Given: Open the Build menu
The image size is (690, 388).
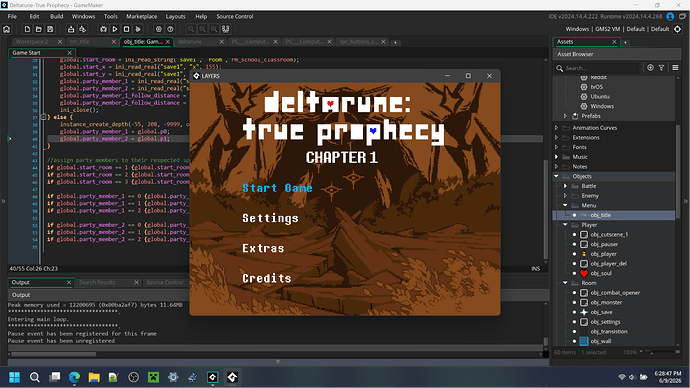Looking at the screenshot, I should (56, 16).
